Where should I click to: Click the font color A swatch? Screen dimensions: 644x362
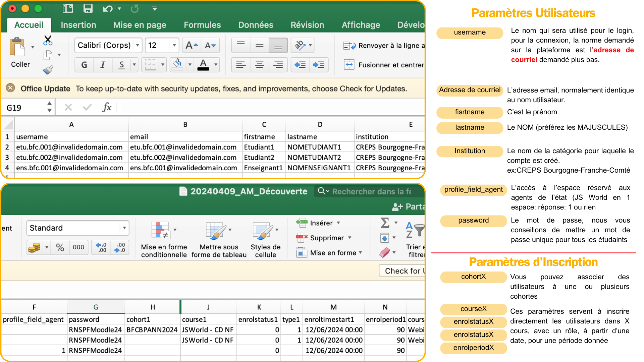(203, 65)
